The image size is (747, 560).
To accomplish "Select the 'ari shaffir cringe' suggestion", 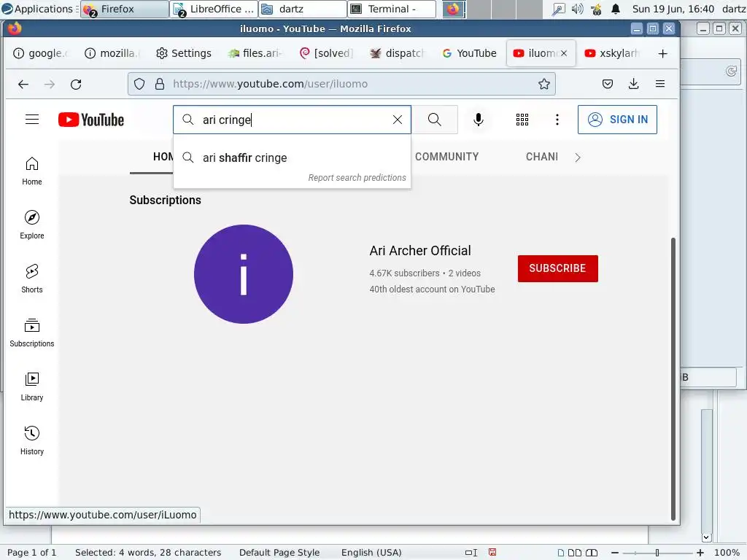I will coord(292,157).
